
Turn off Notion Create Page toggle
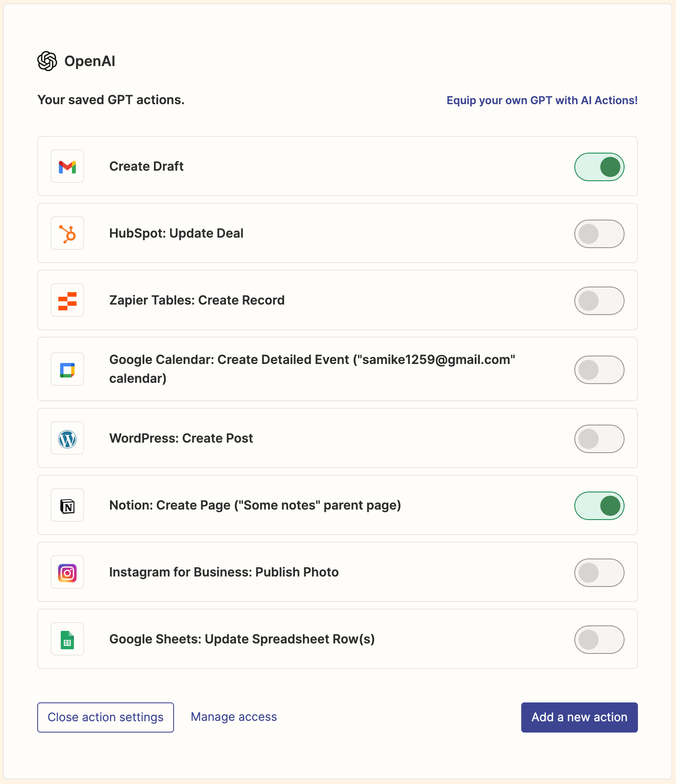pyautogui.click(x=599, y=506)
